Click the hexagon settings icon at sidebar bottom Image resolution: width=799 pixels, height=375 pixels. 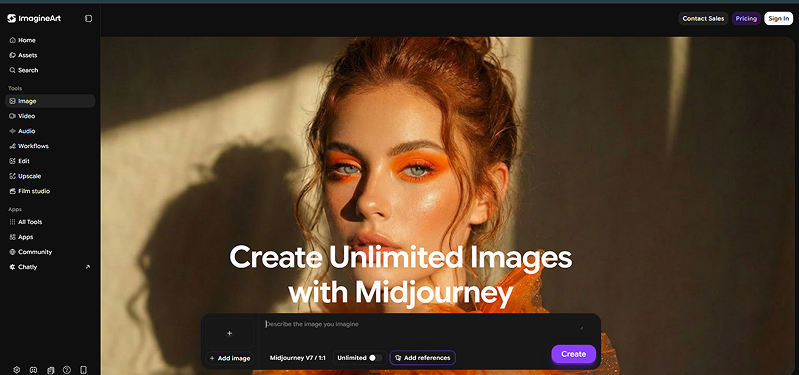(16, 370)
